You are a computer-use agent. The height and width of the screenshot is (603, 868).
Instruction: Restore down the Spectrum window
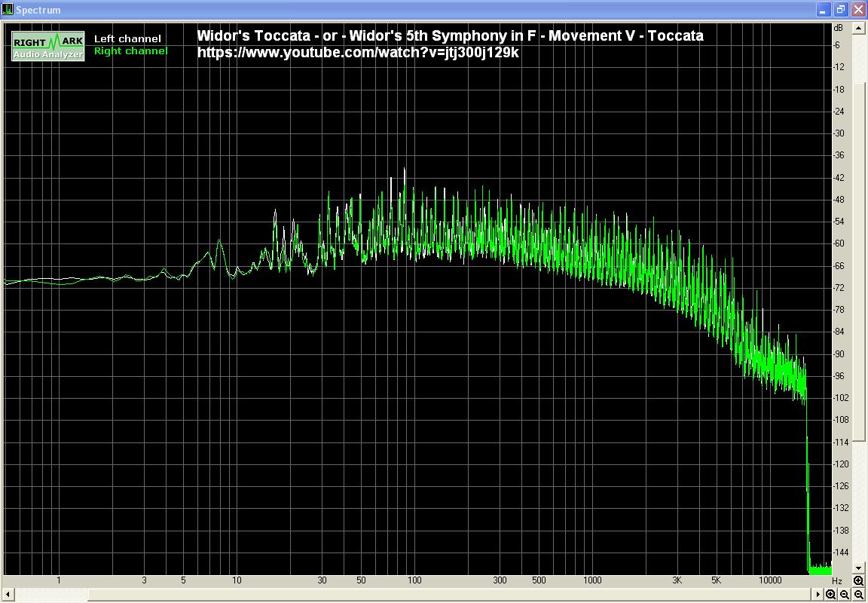coord(841,9)
